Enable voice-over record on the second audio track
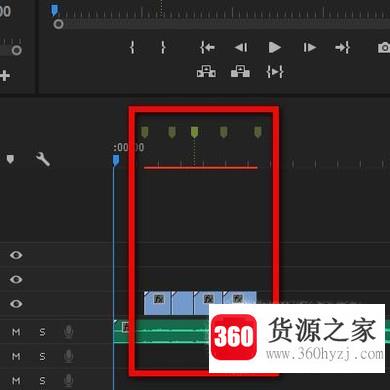Viewport: 390px width, 390px height. point(68,356)
